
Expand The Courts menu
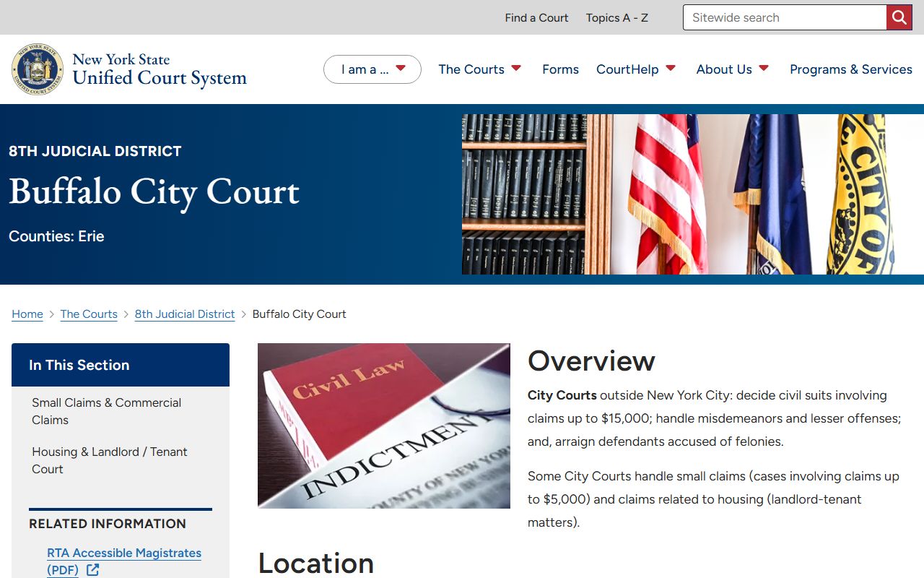point(480,69)
